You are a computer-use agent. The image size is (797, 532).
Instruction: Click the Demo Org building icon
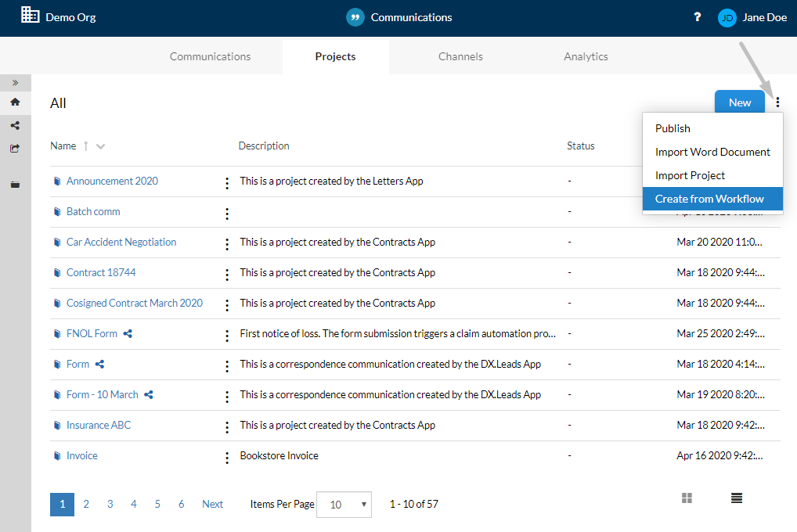click(x=30, y=15)
